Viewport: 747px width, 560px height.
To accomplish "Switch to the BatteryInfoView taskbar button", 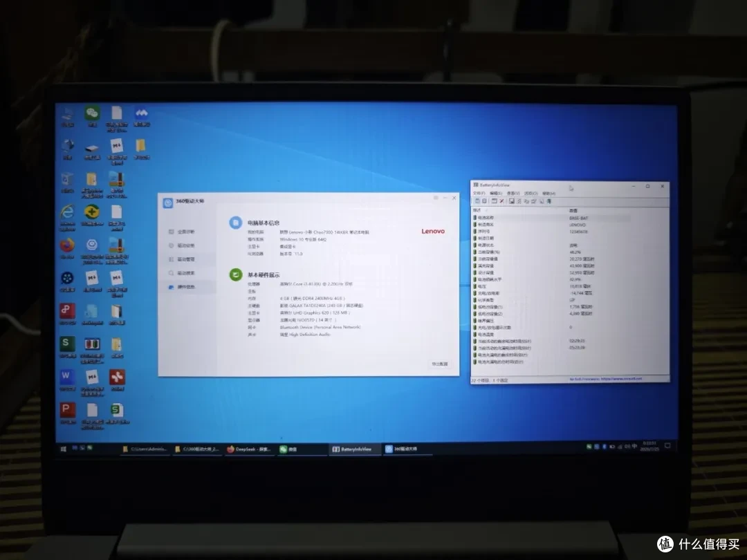I will pos(354,449).
